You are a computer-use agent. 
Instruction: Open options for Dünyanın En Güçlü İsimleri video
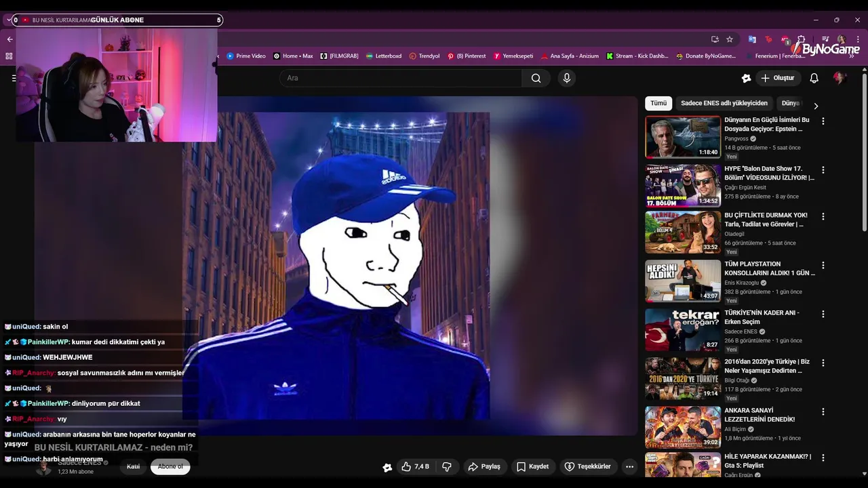[823, 121]
